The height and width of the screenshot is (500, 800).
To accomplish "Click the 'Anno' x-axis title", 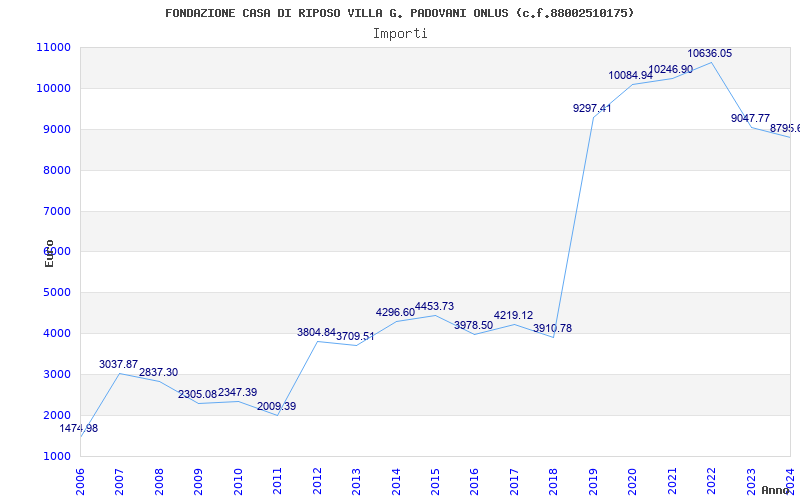I will [x=775, y=490].
